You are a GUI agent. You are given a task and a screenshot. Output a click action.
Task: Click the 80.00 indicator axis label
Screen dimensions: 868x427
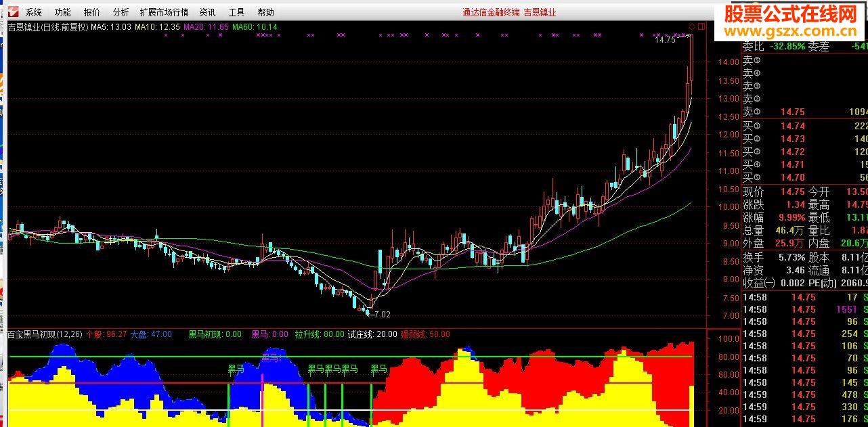click(728, 357)
